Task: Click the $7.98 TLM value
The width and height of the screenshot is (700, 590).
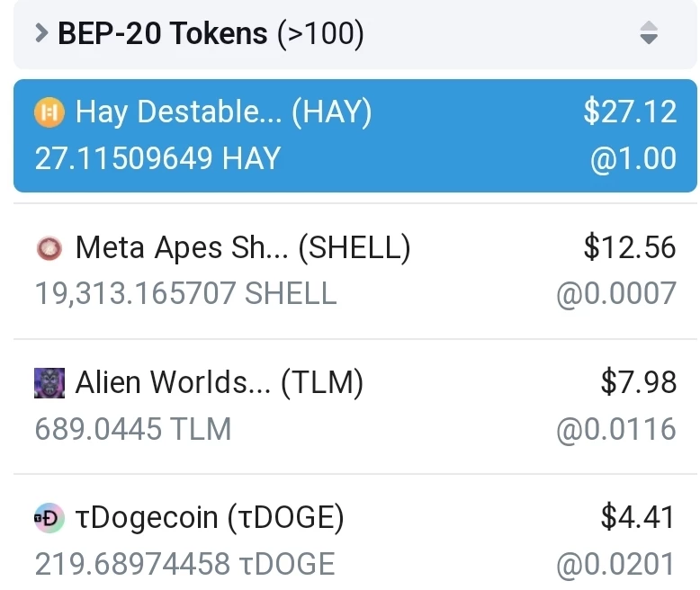Action: tap(639, 382)
